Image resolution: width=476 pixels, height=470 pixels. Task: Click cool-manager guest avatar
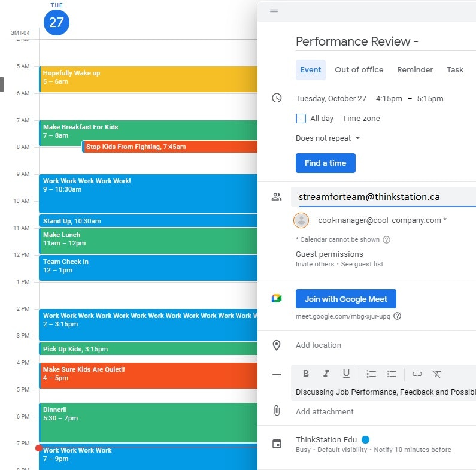pyautogui.click(x=301, y=220)
